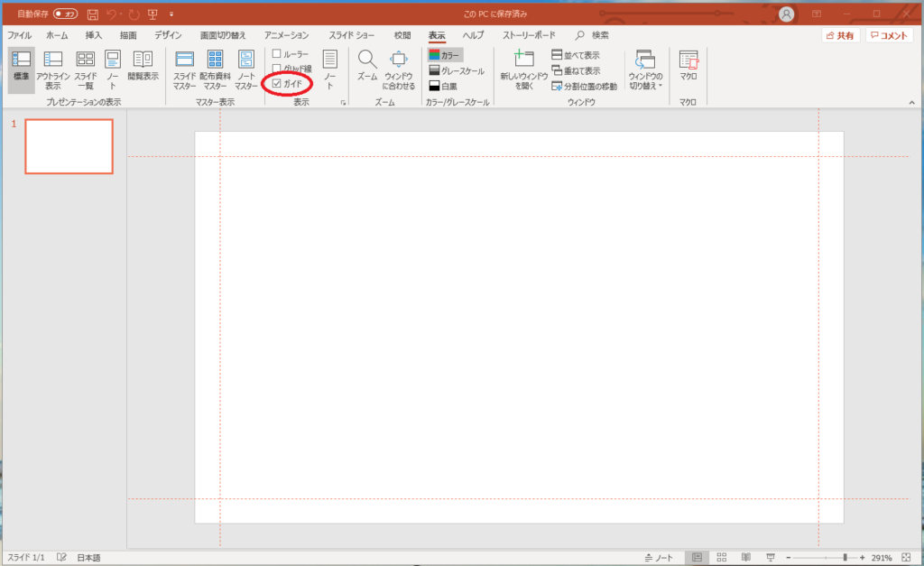Screen dimensions: 924x566
Task: Fit slide to window (ウィンドウに合わせる)
Action: (399, 69)
